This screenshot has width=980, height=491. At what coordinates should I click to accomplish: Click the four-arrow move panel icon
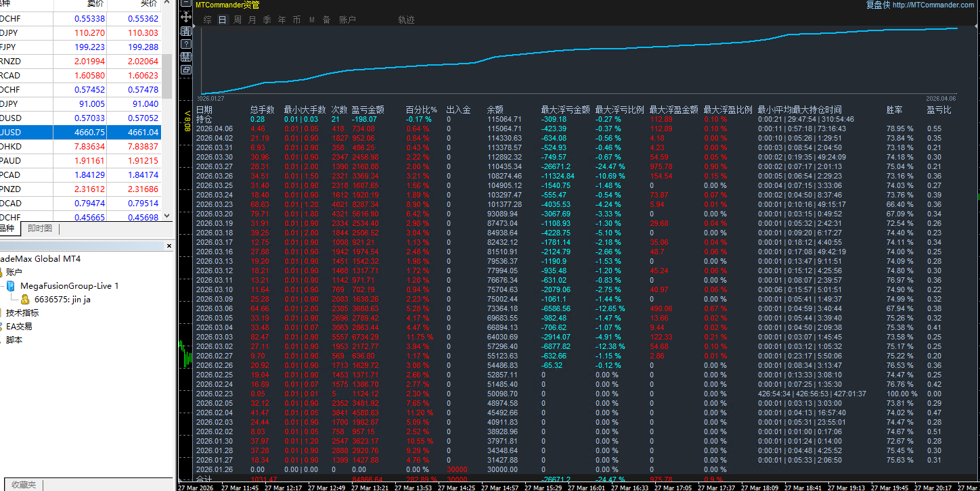point(186,17)
